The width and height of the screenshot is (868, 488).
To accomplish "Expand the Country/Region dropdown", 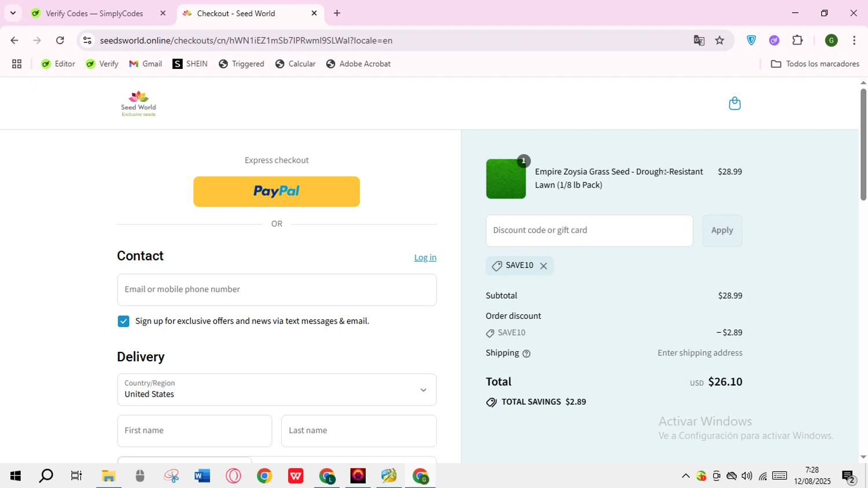I will click(x=277, y=390).
